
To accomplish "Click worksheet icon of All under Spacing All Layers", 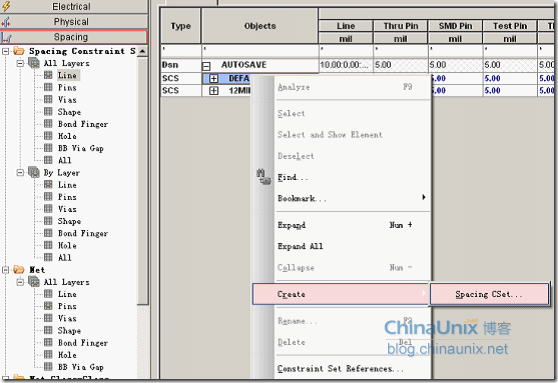I will [x=48, y=160].
